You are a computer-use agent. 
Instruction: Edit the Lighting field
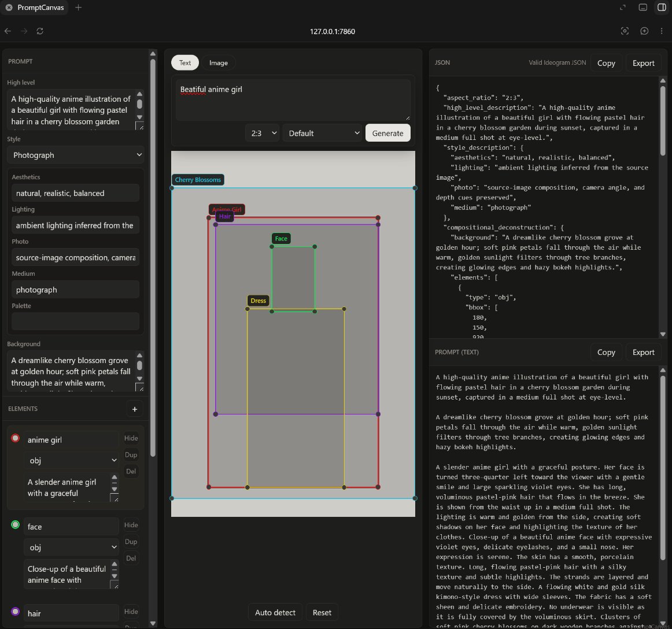[75, 225]
